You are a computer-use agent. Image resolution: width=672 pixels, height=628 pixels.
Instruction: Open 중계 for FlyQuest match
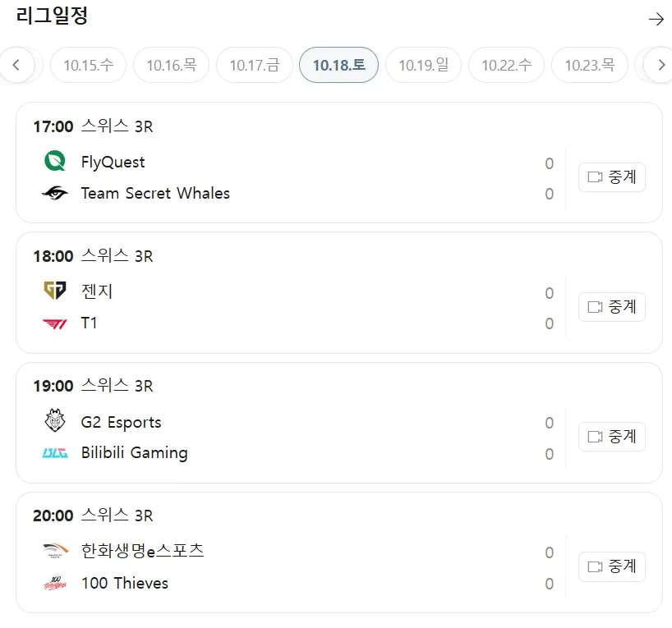[x=612, y=177]
